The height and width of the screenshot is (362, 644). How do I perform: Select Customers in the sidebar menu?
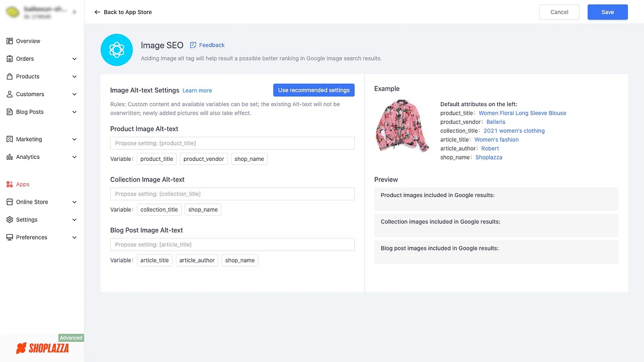coord(30,94)
